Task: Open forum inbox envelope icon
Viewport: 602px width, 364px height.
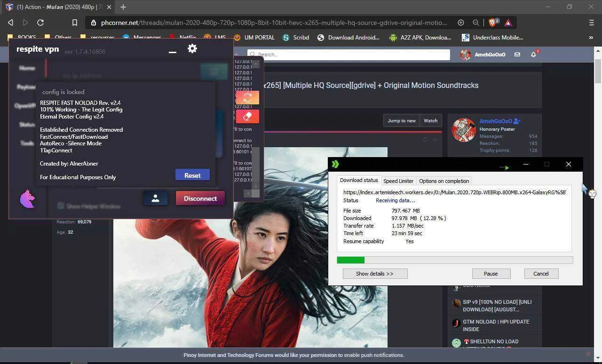Action: point(517,55)
